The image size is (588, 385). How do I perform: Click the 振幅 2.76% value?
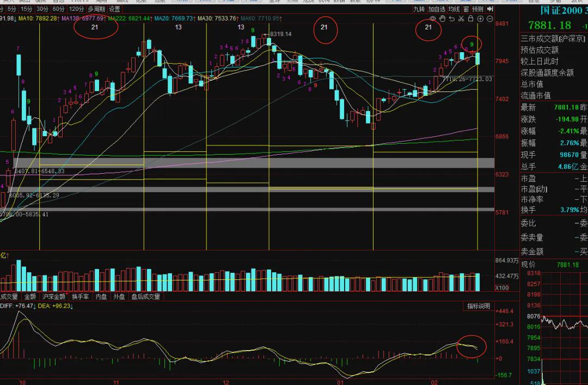pyautogui.click(x=569, y=143)
